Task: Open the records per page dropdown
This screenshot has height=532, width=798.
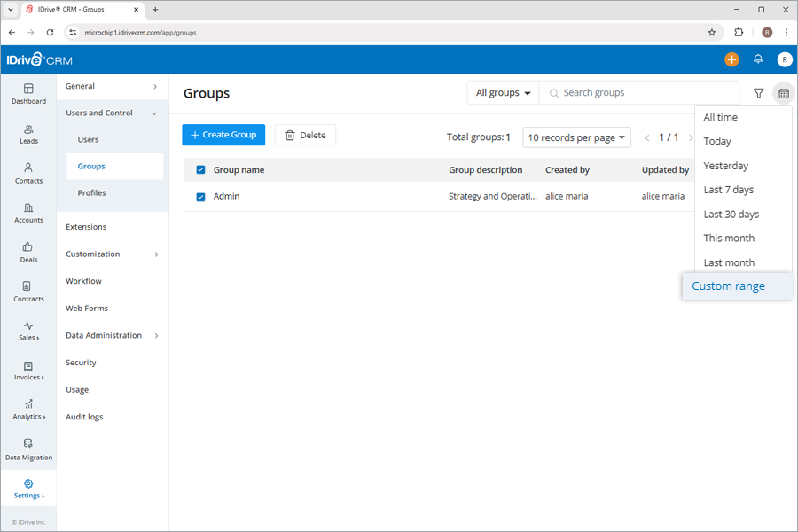Action: 576,136
